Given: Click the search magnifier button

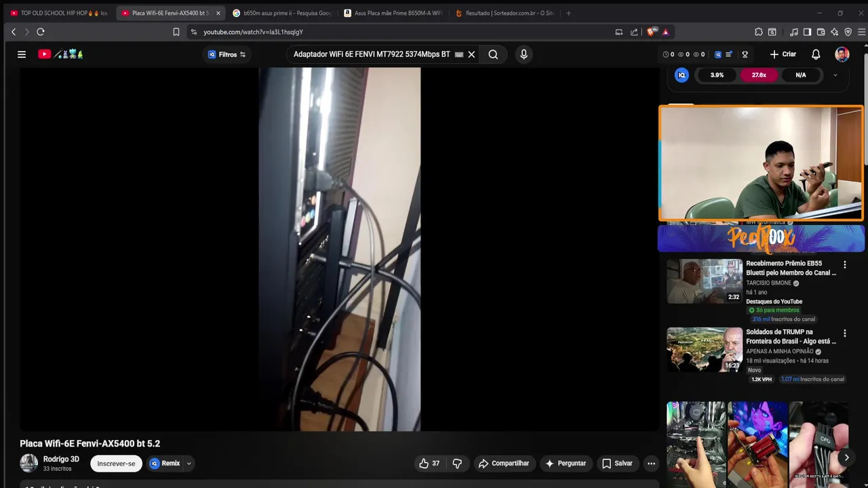Looking at the screenshot, I should (493, 54).
